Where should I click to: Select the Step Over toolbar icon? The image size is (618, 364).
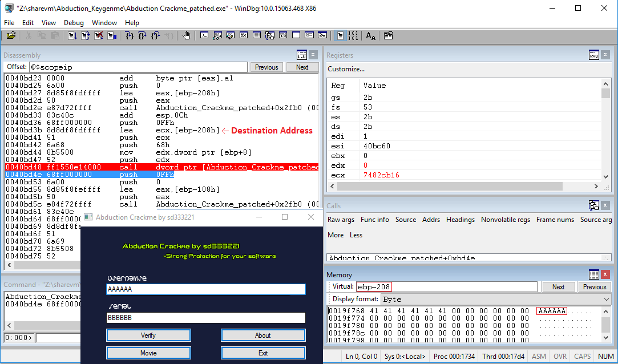143,35
